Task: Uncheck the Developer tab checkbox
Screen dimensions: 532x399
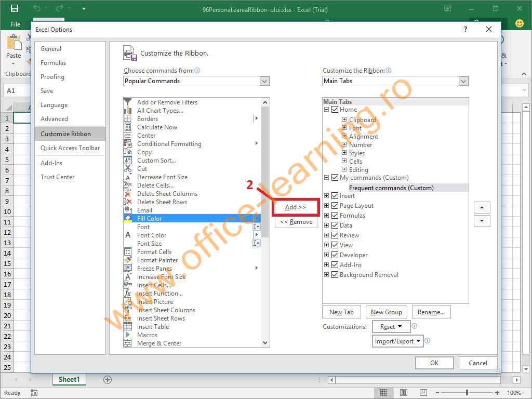Action: pyautogui.click(x=335, y=255)
